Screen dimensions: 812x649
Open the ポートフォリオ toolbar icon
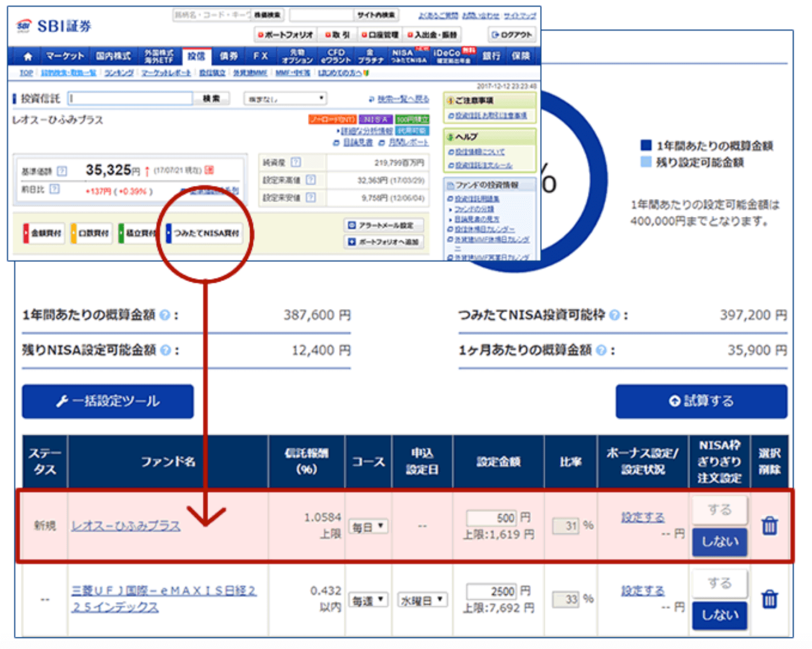point(286,34)
